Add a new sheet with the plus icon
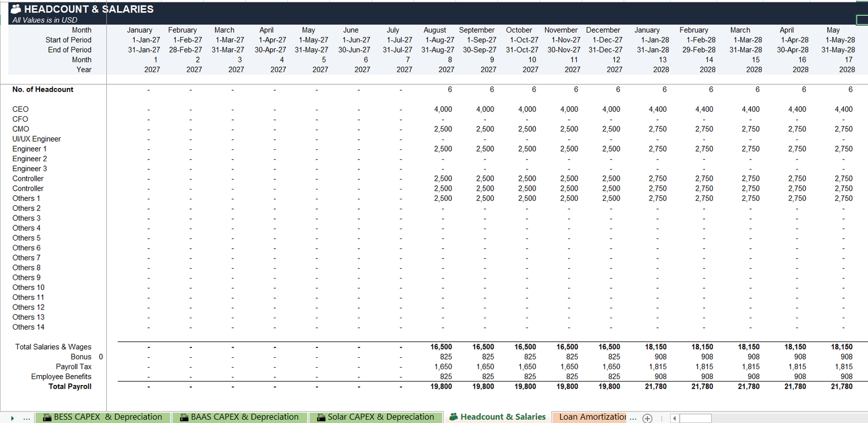Image resolution: width=868 pixels, height=423 pixels. point(647,418)
